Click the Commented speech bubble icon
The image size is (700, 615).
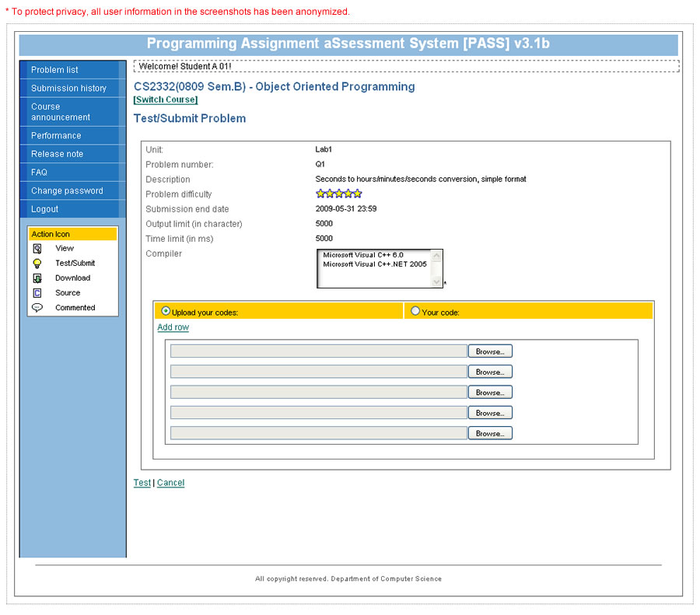click(37, 308)
